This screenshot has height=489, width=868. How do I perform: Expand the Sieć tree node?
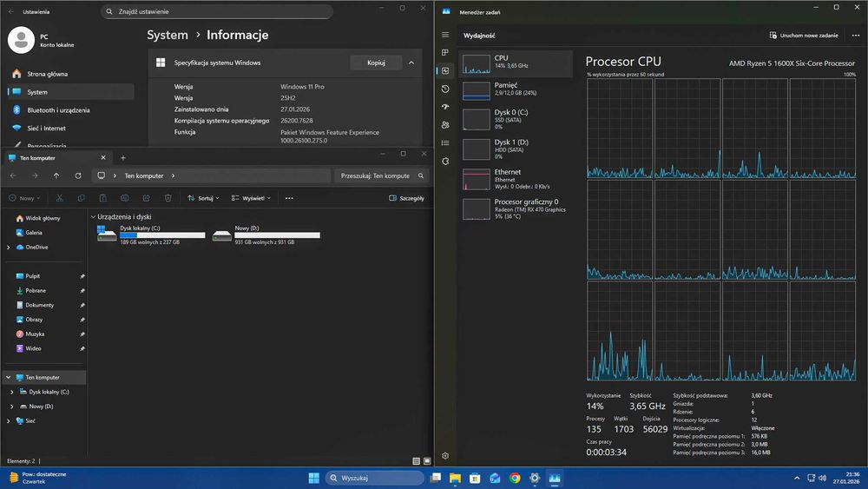click(9, 421)
